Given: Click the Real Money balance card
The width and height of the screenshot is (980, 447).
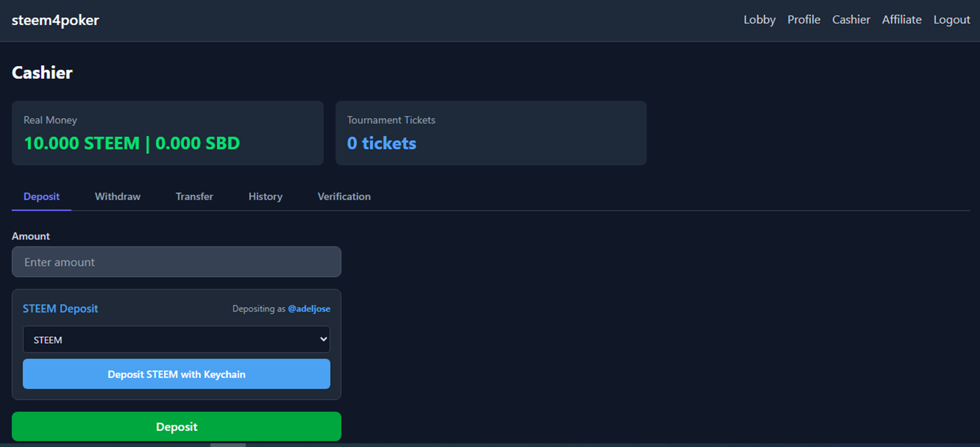Looking at the screenshot, I should [x=168, y=133].
